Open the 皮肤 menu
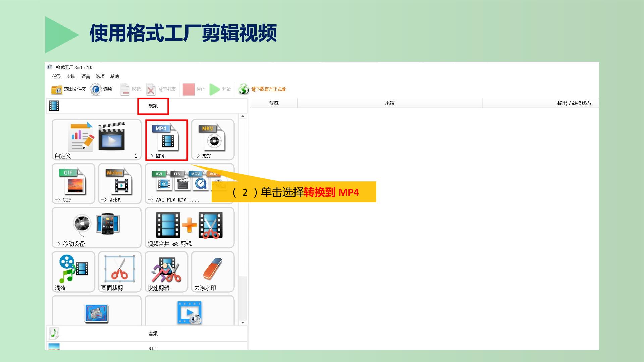Image resolution: width=644 pixels, height=362 pixels. [71, 76]
